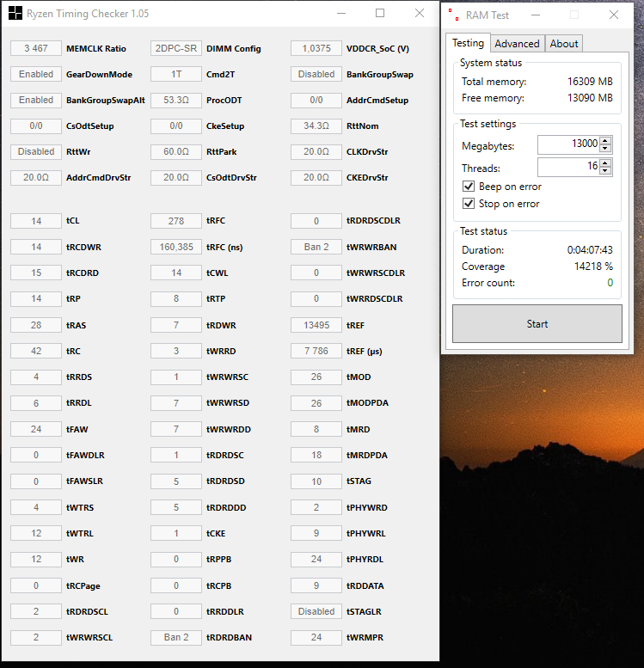Click the GearDownMode Enabled field
644x668 pixels.
[36, 74]
